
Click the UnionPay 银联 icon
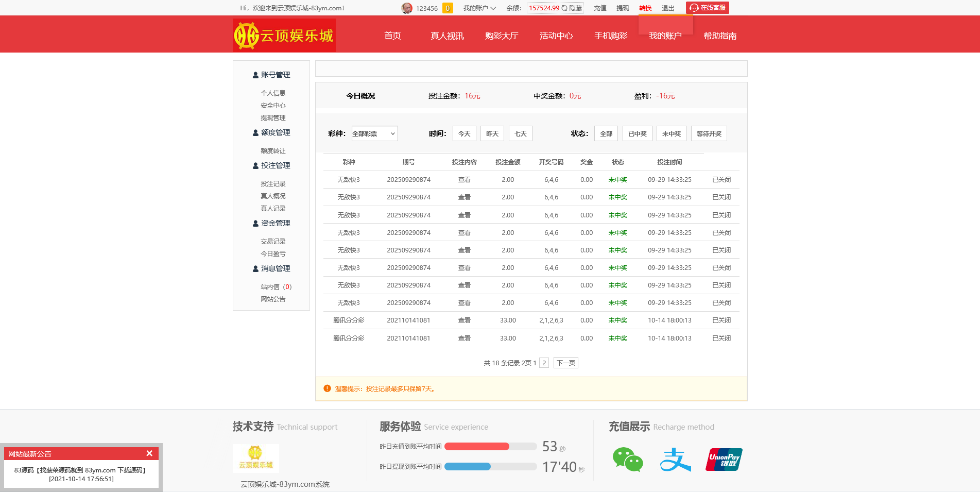point(724,460)
